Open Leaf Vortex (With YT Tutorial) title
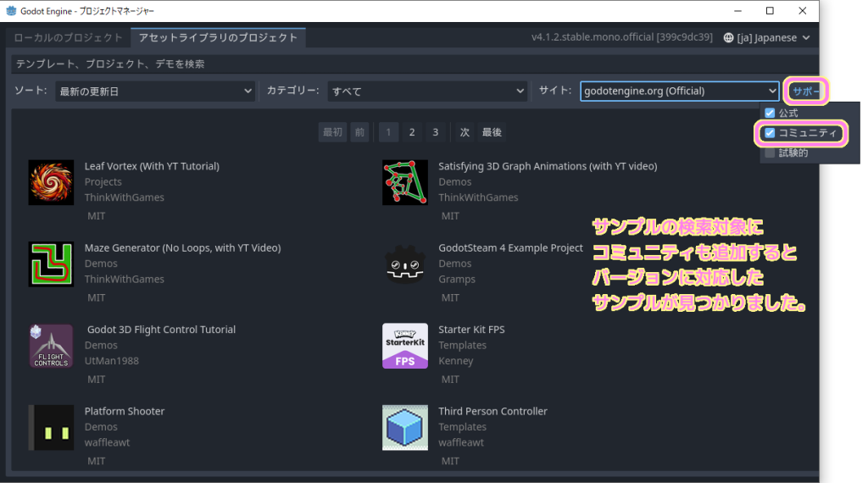Image resolution: width=868 pixels, height=483 pixels. (x=152, y=166)
